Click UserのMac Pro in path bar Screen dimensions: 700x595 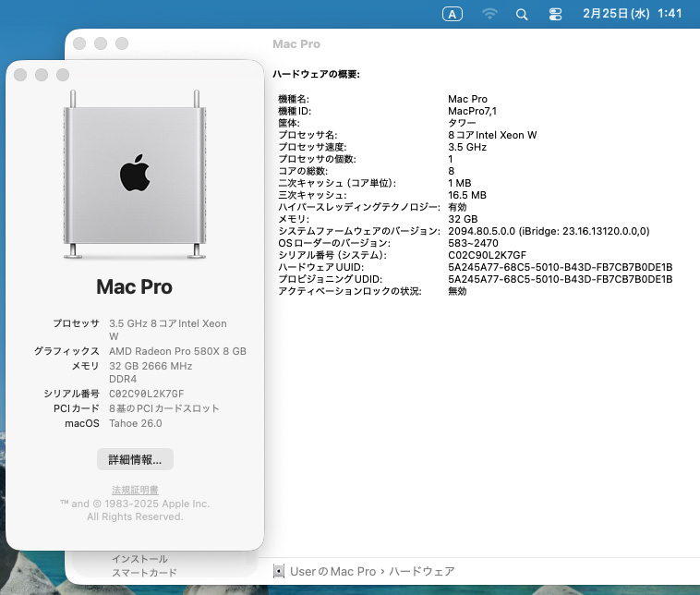[x=332, y=571]
